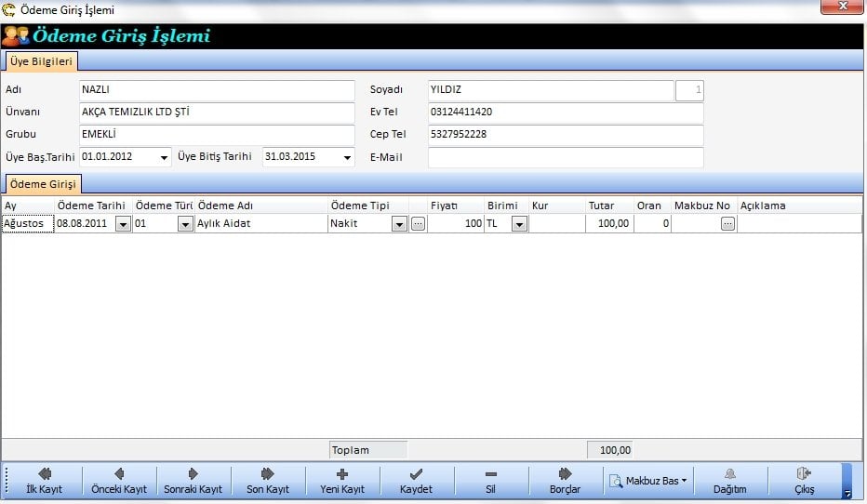This screenshot has width=867, height=504.
Task: Exit the form with Çıkış
Action: pos(804,481)
